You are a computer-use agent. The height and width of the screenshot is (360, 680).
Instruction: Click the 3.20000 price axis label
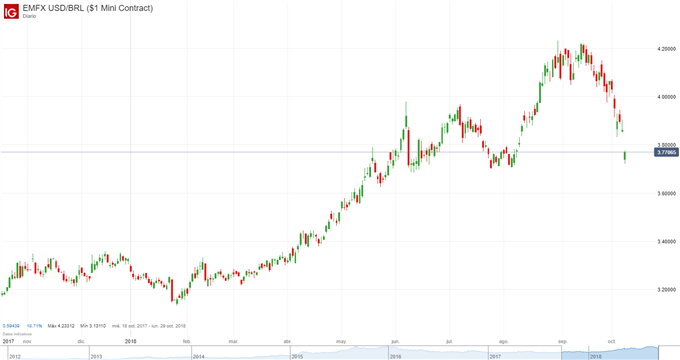pyautogui.click(x=667, y=290)
